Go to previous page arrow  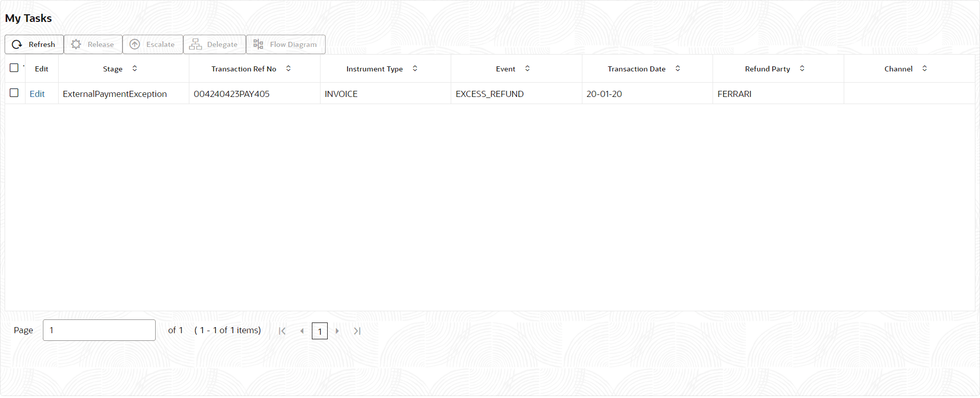[302, 331]
